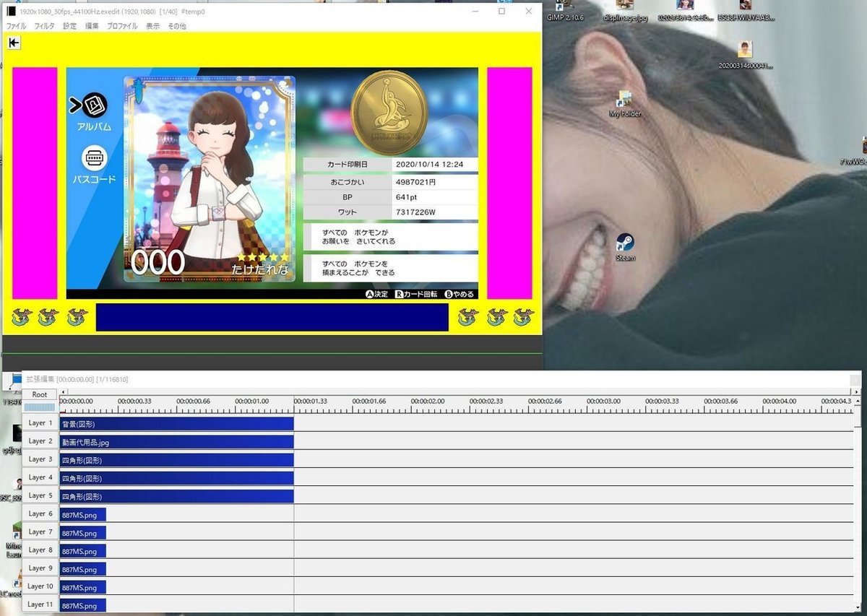This screenshot has height=616, width=867.
Task: Minimize the AviUtl preview window
Action: (475, 12)
